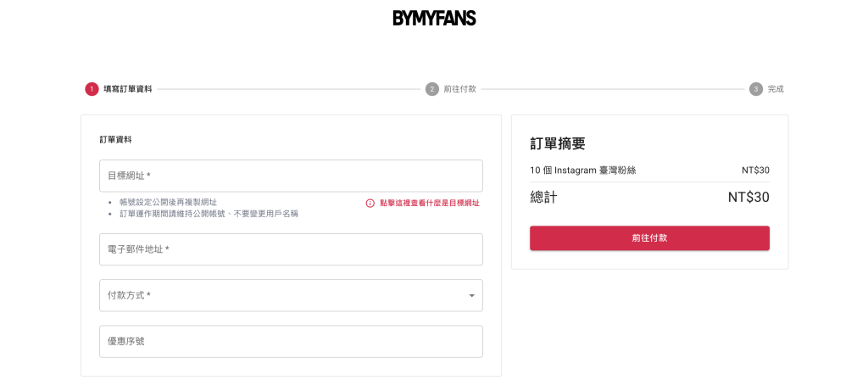Screen dimensions: 868x380
Task: Select step 3 circle 完成
Action: 756,89
